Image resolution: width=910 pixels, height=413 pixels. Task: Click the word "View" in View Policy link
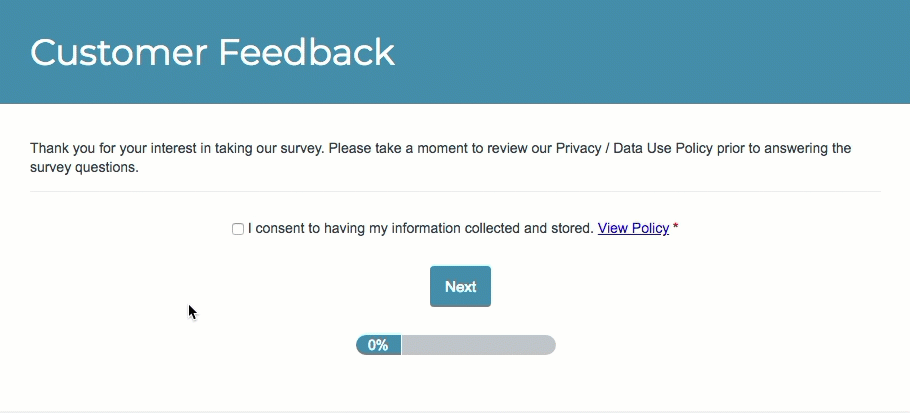coord(613,228)
